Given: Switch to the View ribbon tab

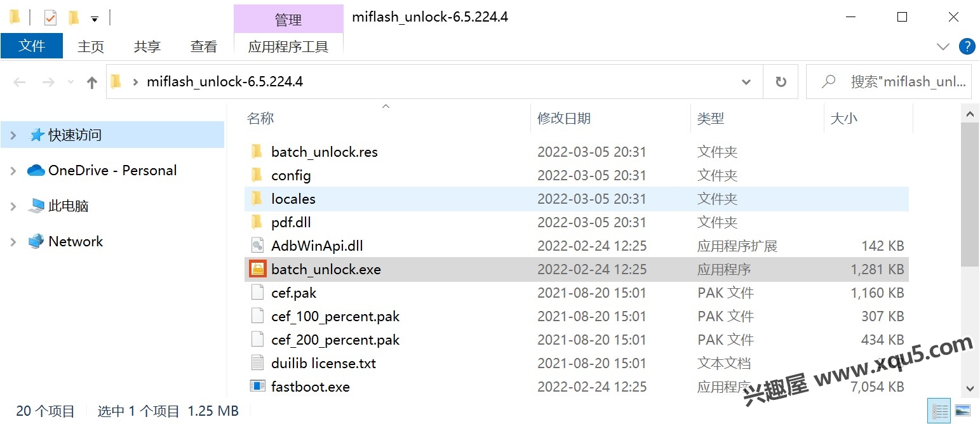Looking at the screenshot, I should pyautogui.click(x=204, y=46).
